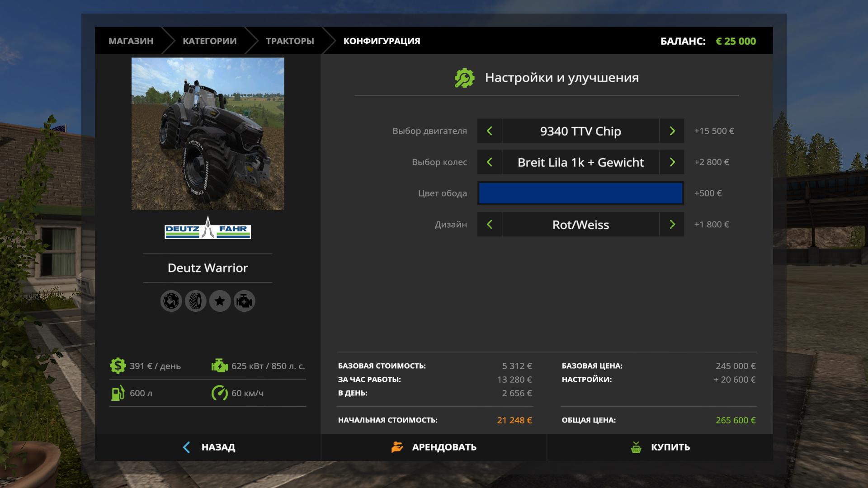868x488 pixels.
Task: Switch to previous wheel option
Action: pyautogui.click(x=490, y=162)
